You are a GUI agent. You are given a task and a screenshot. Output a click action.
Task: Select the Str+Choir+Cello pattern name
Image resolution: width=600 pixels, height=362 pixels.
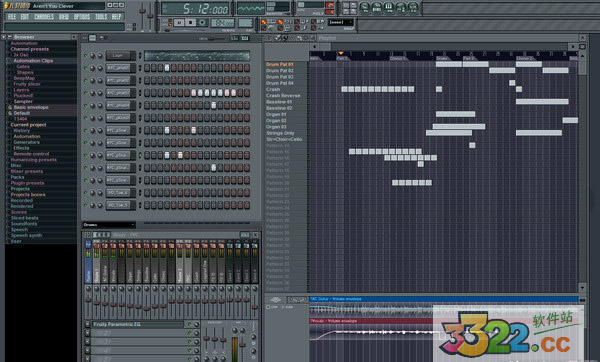284,139
